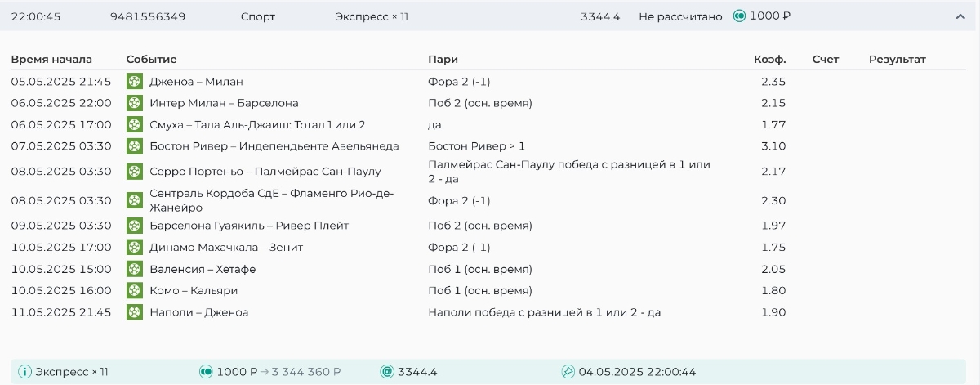Click the football icon beside Комо – Кальяри

click(x=135, y=290)
